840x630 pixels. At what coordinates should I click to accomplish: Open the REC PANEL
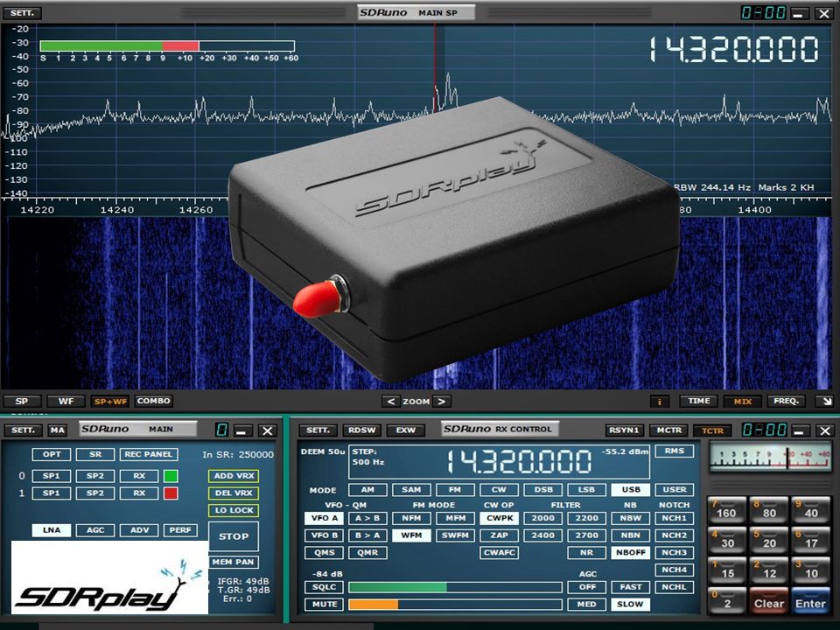pos(149,454)
